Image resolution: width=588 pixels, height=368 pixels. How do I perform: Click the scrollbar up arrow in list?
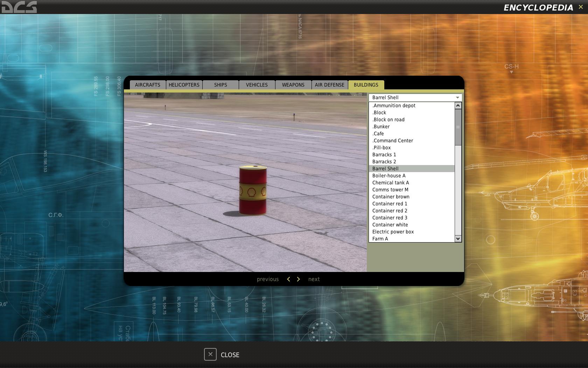pyautogui.click(x=458, y=105)
